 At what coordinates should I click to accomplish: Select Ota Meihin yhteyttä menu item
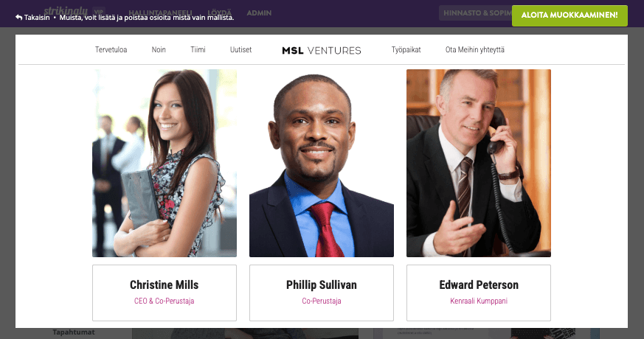pos(475,49)
